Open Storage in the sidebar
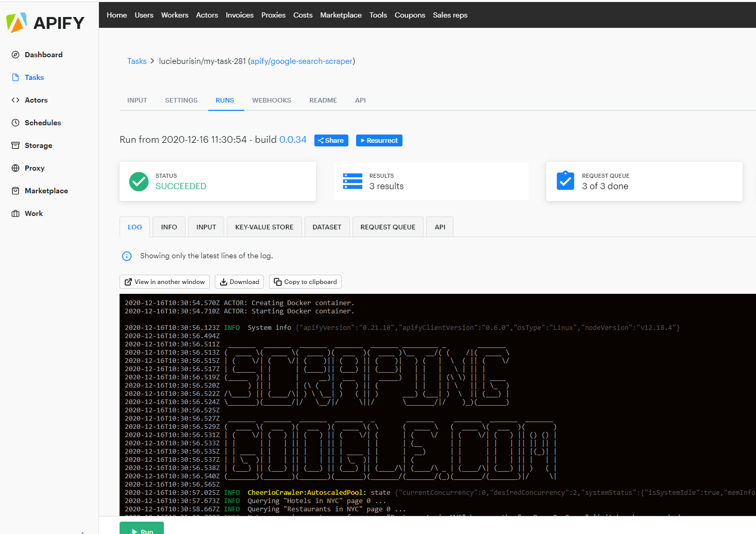 tap(39, 145)
